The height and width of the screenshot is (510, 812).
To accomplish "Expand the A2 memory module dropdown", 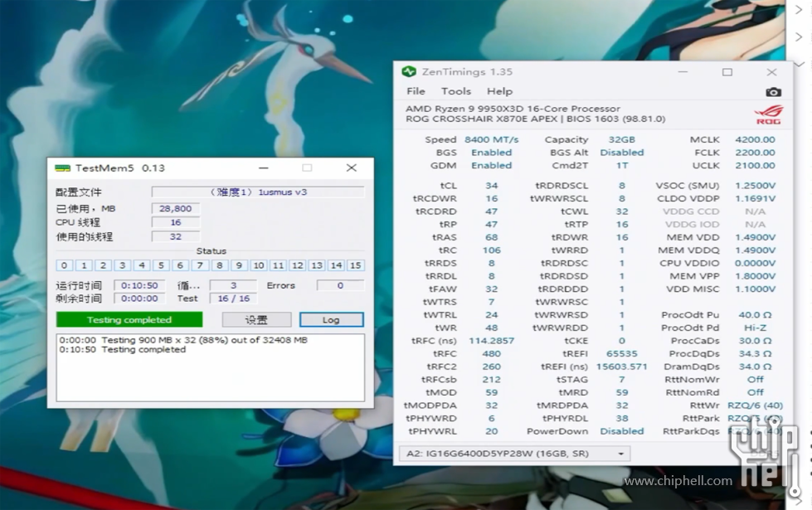I will 515,454.
